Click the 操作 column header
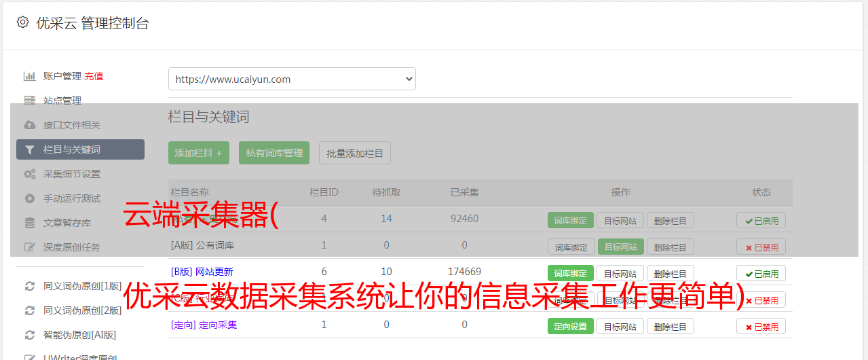The image size is (868, 360). (620, 192)
